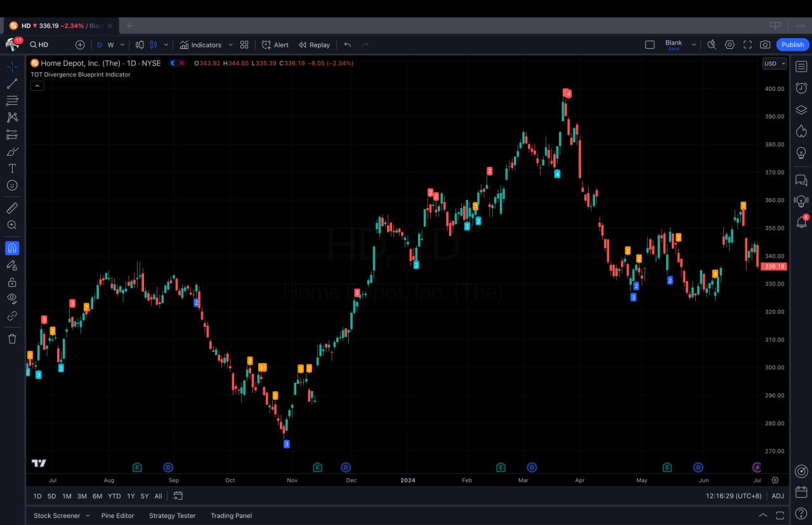Viewport: 812px width, 525px height.
Task: Delete drawings with the trash icon
Action: point(11,338)
